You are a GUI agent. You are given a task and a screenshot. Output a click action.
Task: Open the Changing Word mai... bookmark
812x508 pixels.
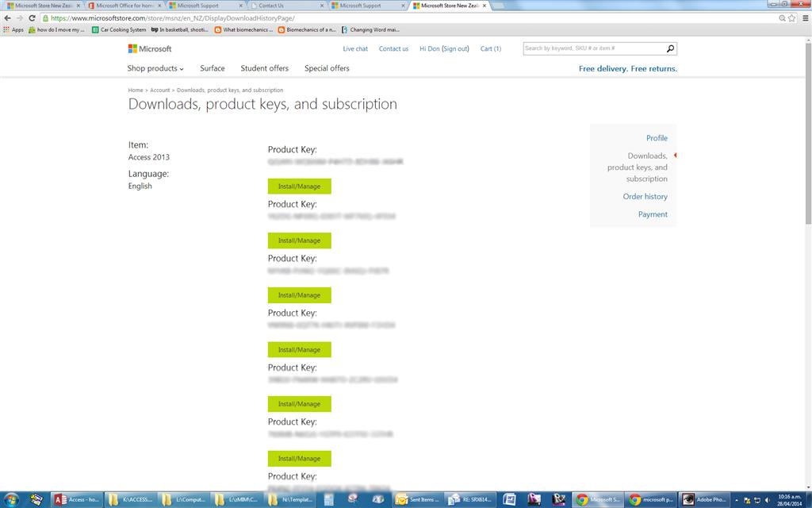pyautogui.click(x=370, y=30)
